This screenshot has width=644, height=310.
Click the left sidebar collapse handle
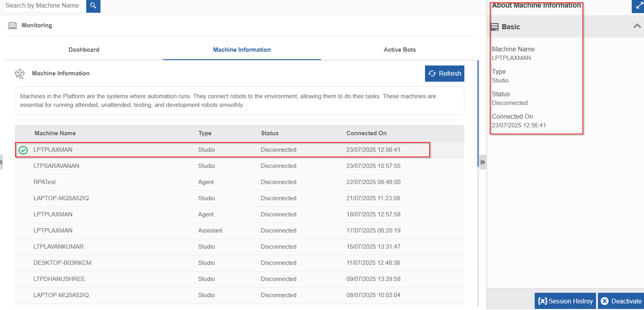click(1, 162)
